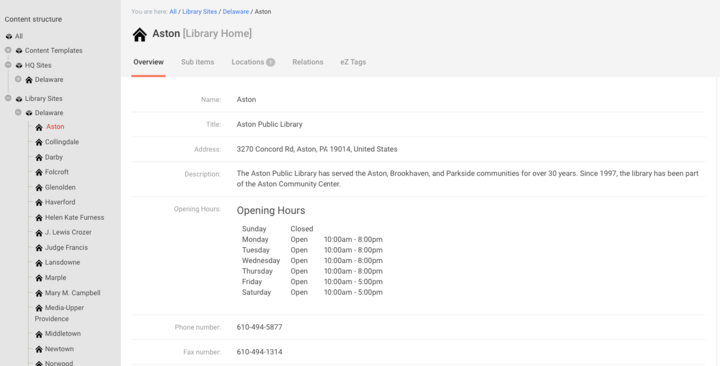The height and width of the screenshot is (366, 720).
Task: Expand the Content Templates tree node
Action: click(x=8, y=50)
